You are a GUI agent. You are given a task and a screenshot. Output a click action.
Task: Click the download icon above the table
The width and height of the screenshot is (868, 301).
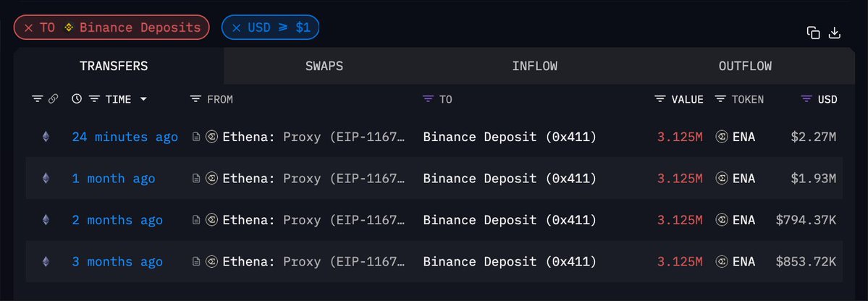pos(834,33)
